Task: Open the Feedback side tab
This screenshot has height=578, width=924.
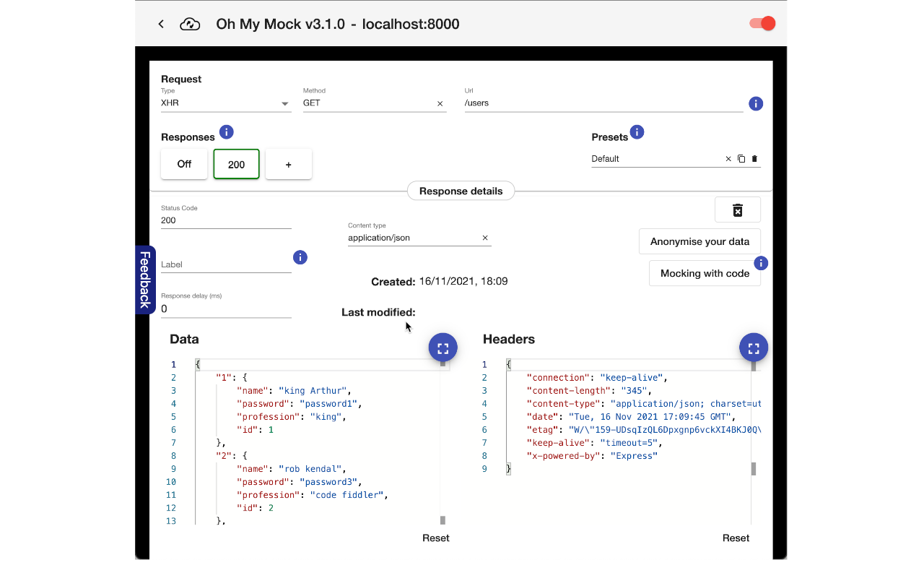Action: [x=145, y=280]
